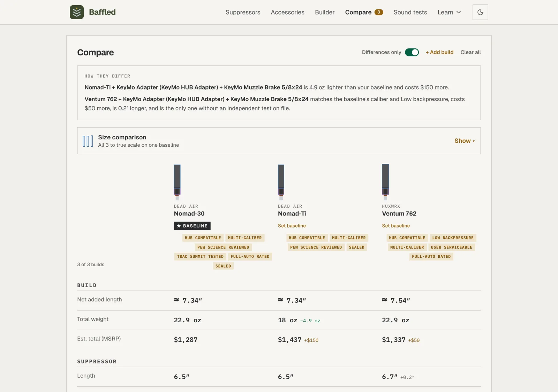Click the User Serviceable tag
This screenshot has width=558, height=392.
point(452,247)
